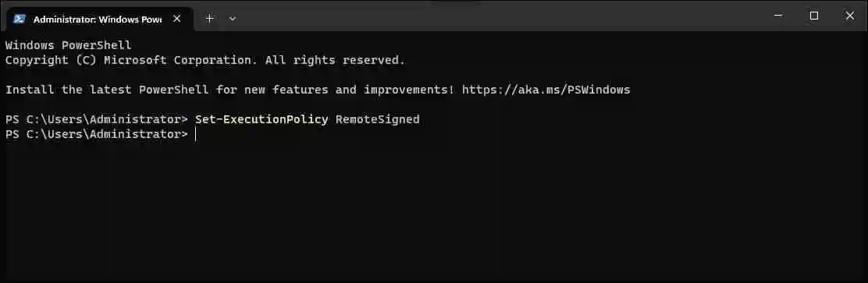Image resolution: width=868 pixels, height=283 pixels.
Task: Open a new tab with the plus button
Action: pyautogui.click(x=210, y=18)
